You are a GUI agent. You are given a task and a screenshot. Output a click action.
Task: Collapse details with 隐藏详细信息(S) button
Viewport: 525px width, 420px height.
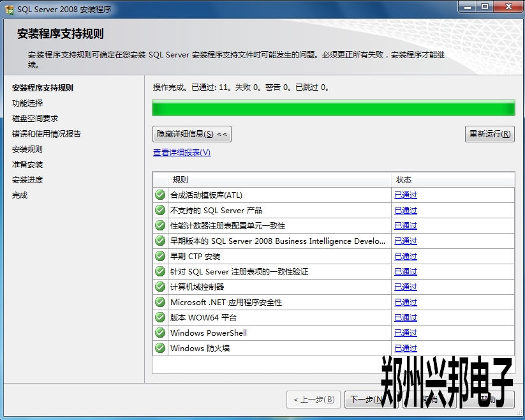[192, 134]
